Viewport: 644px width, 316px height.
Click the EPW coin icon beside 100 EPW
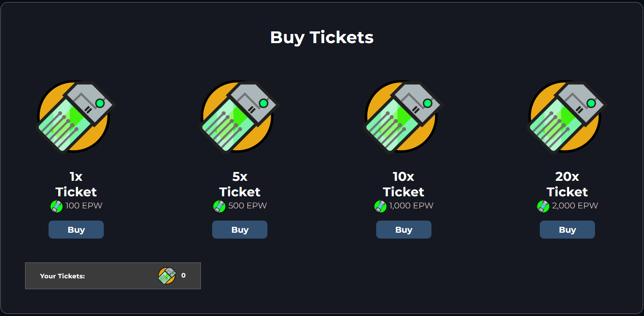[x=56, y=206]
